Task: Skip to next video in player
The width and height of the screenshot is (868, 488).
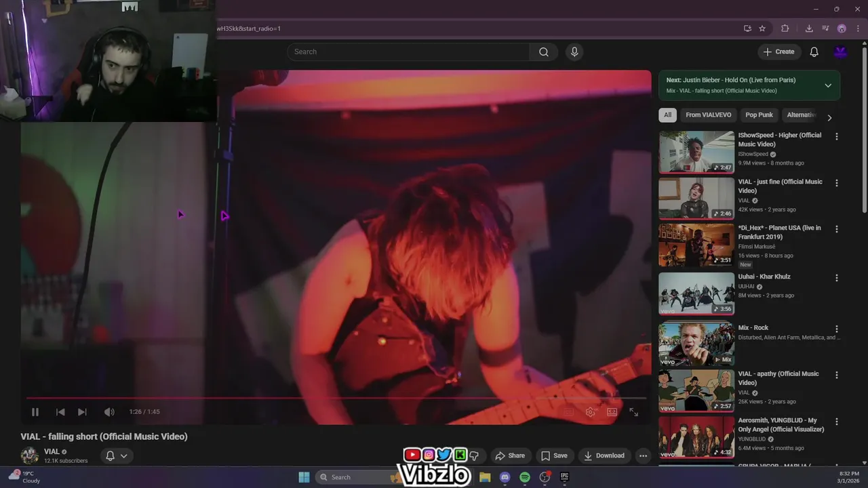Action: pos(82,412)
